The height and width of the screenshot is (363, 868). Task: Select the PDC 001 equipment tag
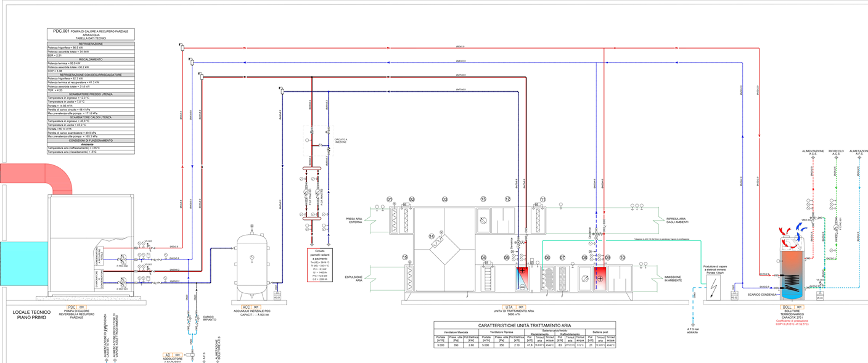(x=77, y=307)
